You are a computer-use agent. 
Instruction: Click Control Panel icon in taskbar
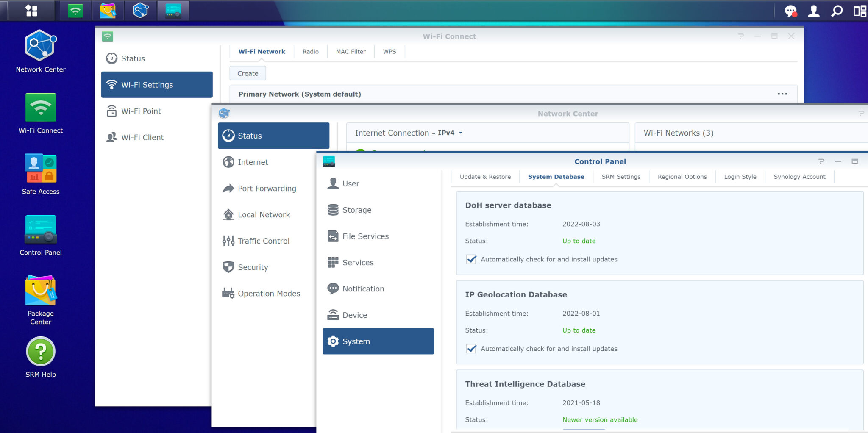173,11
